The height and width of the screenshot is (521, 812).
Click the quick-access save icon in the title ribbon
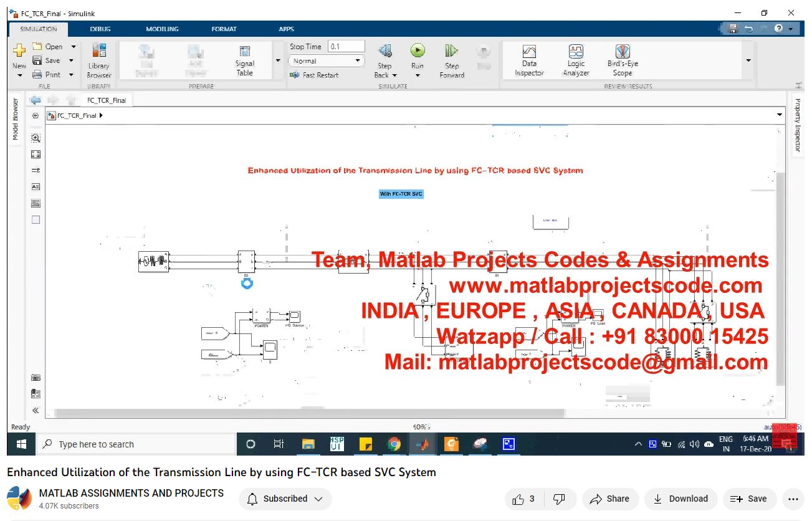click(733, 29)
